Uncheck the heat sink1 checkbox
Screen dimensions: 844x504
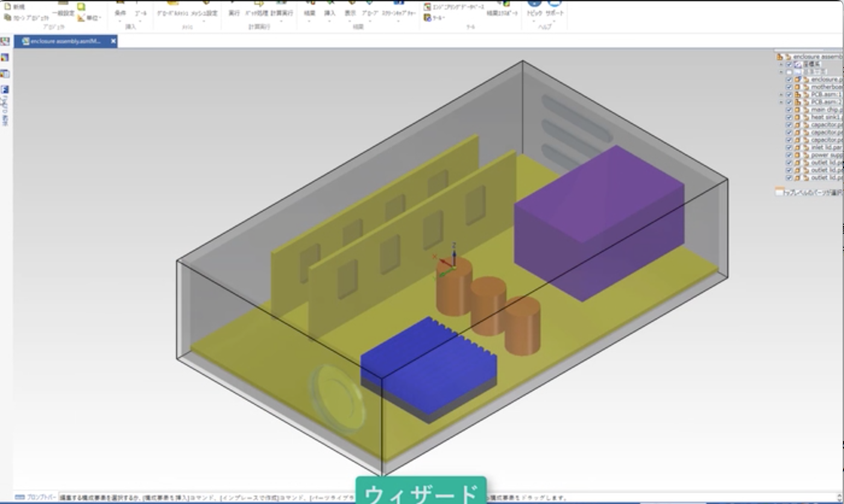789,117
